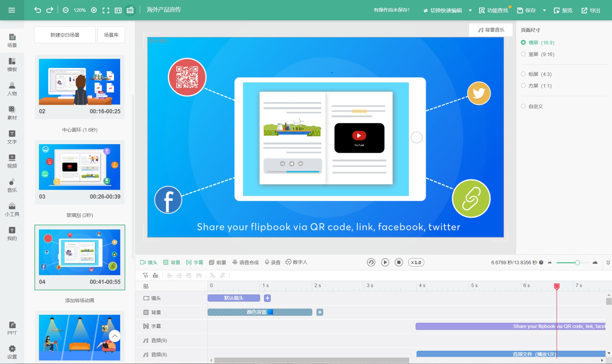This screenshot has height=364, width=612.
Task: Click the play button
Action: [385, 262]
